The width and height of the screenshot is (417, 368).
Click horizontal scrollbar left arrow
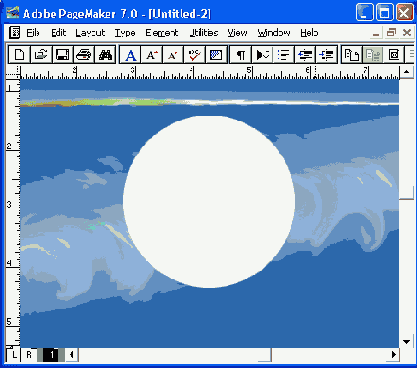(71, 355)
